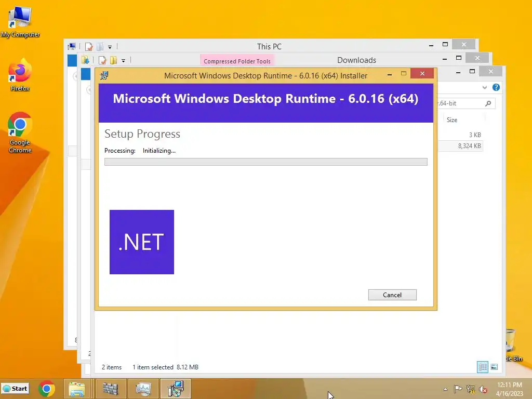Click '1 item selected 8.12 MB' status text
The image size is (532, 399).
point(165,367)
